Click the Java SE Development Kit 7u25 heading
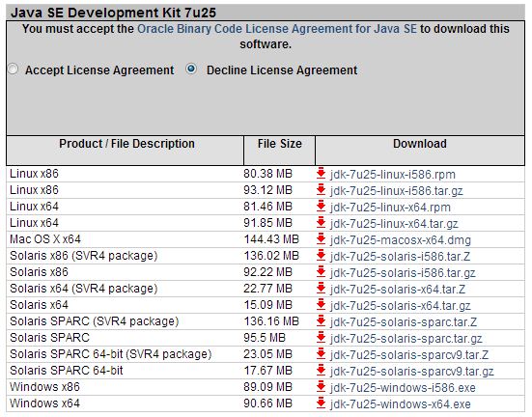The image size is (532, 417). pos(113,13)
